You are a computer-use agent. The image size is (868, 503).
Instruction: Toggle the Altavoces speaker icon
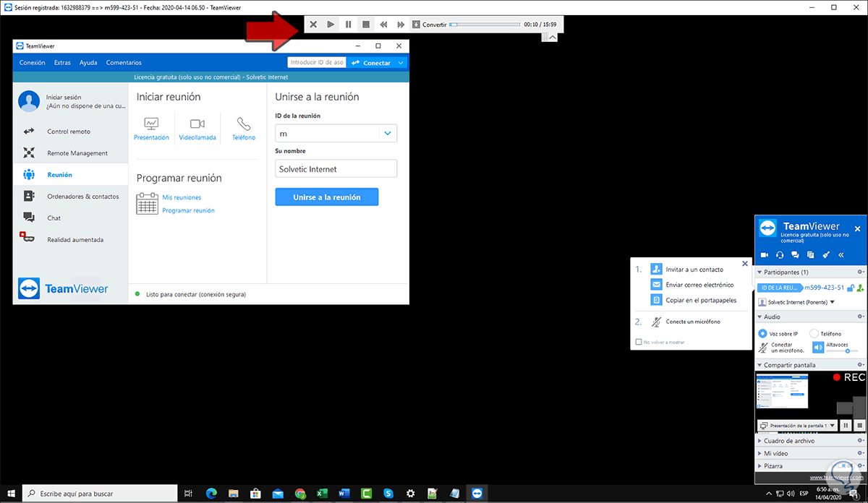817,347
